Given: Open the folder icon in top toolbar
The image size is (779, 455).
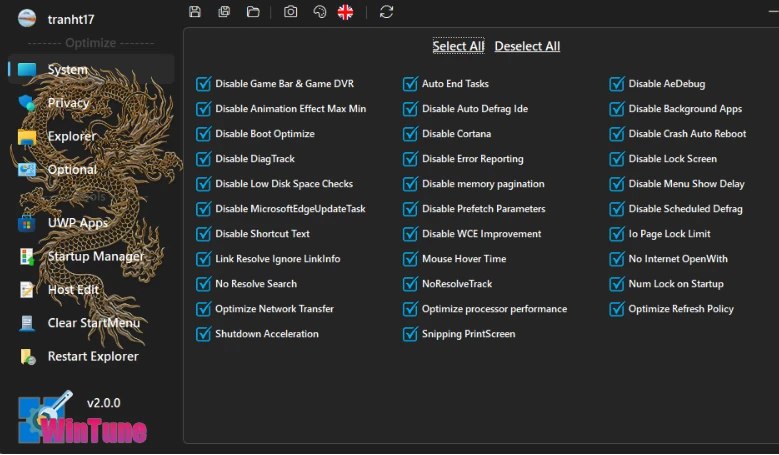Looking at the screenshot, I should 253,12.
